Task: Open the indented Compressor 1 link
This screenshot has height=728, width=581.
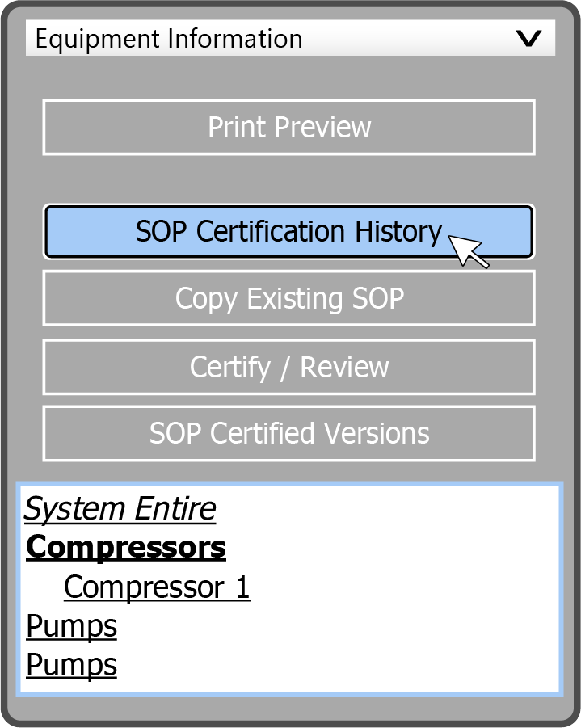Action: coord(157,587)
